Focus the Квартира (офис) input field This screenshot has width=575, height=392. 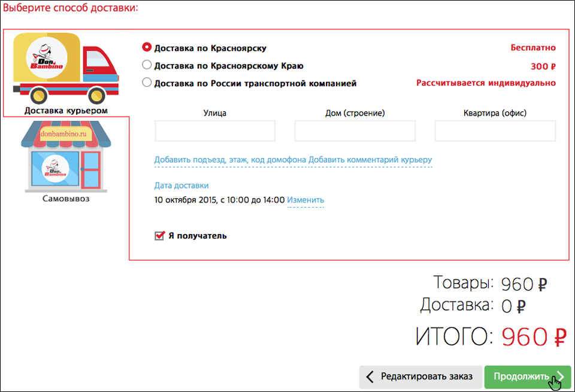click(495, 131)
